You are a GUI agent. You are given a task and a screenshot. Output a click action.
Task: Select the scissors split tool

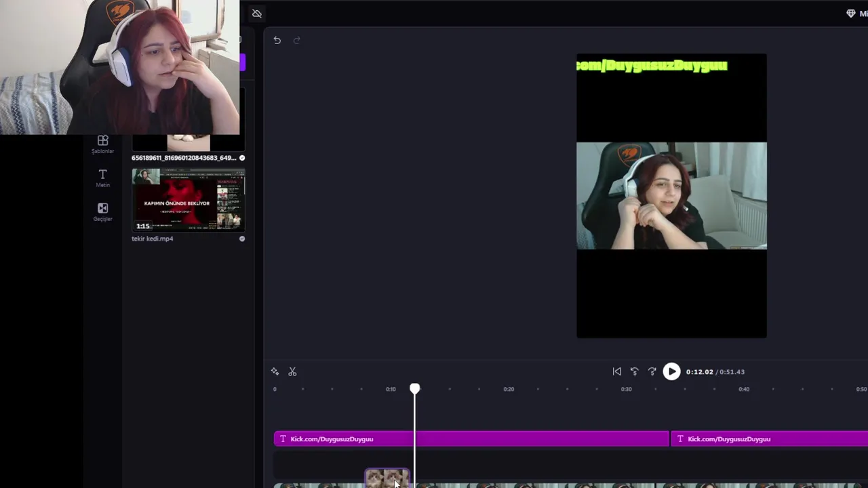coord(292,371)
